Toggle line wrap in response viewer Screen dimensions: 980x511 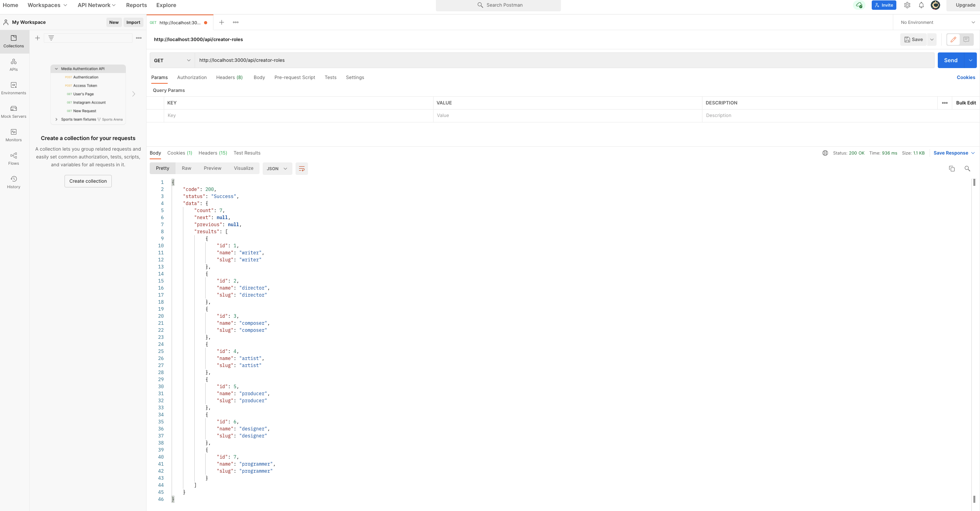pos(302,169)
